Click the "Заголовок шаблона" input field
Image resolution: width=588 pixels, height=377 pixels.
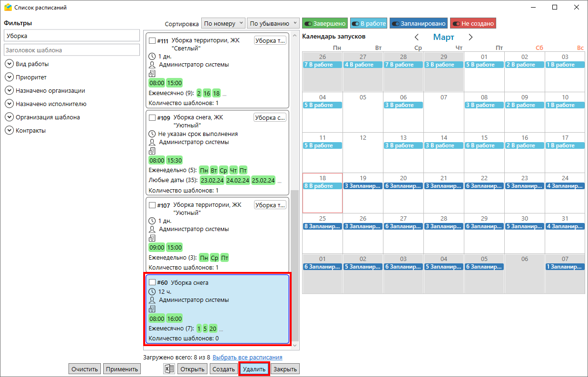(71, 50)
